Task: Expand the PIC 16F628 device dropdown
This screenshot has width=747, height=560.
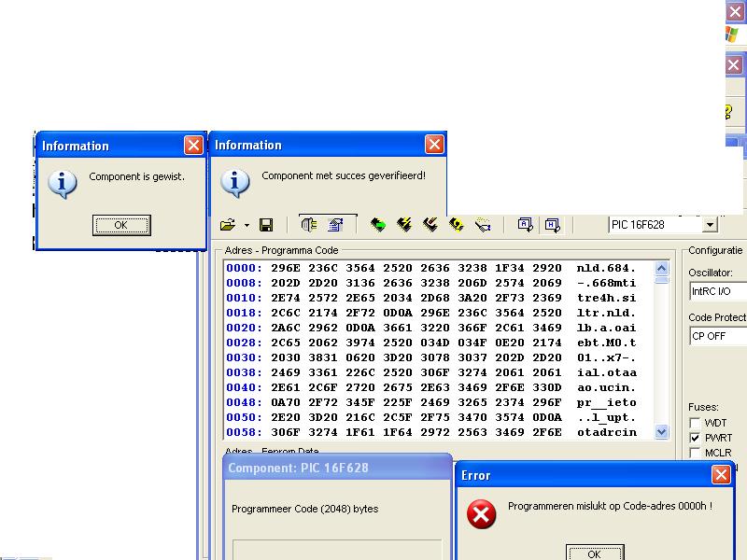Action: [x=710, y=225]
